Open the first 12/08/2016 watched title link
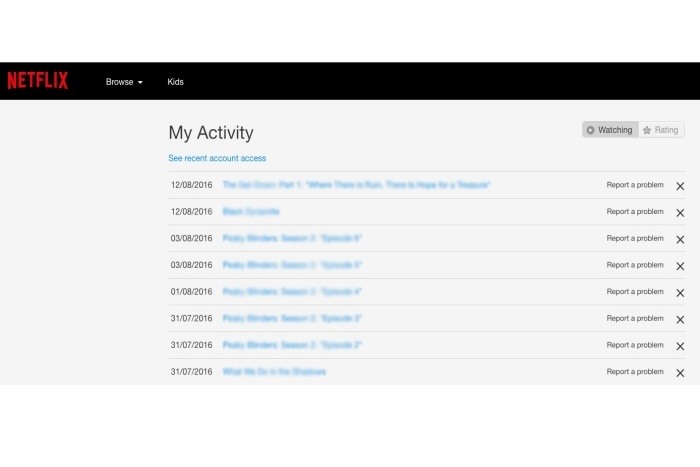Viewport: 700px width, 467px height. (356, 185)
